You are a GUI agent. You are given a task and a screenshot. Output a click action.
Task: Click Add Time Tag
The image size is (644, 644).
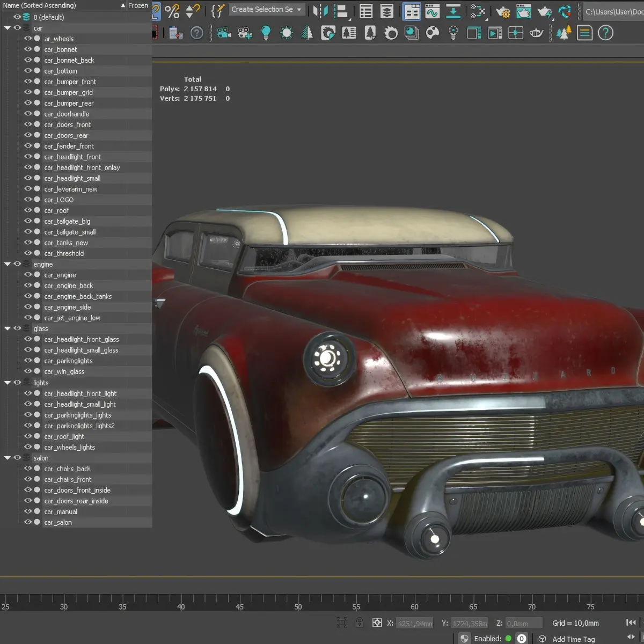[x=573, y=639]
